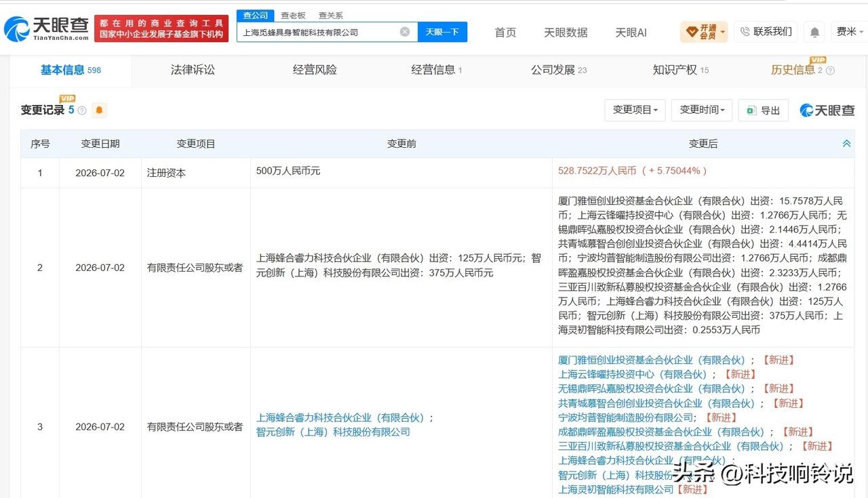This screenshot has height=498, width=868.
Task: Click the 变更项目 column header
Action: click(x=196, y=144)
